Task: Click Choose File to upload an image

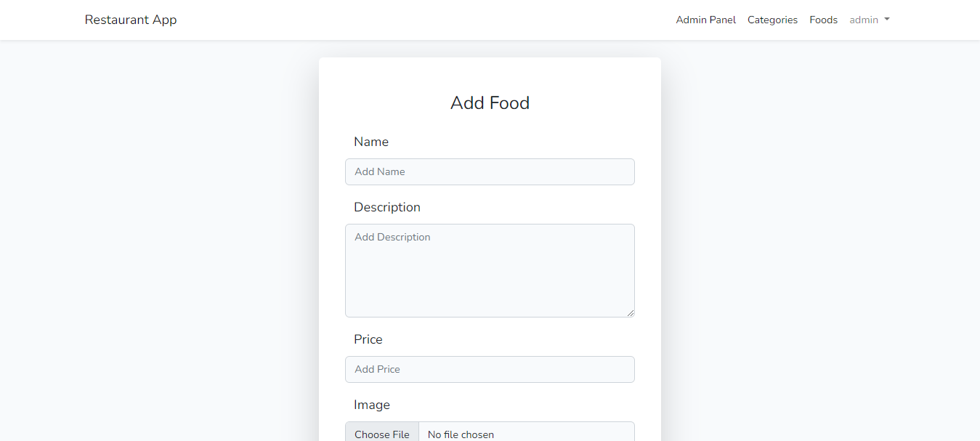Action: (381, 433)
